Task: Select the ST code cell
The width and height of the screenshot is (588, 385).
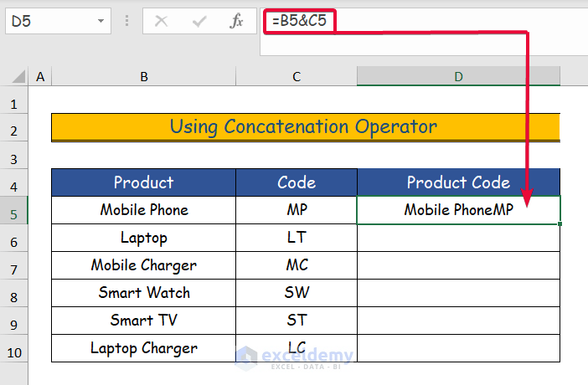Action: (x=297, y=321)
